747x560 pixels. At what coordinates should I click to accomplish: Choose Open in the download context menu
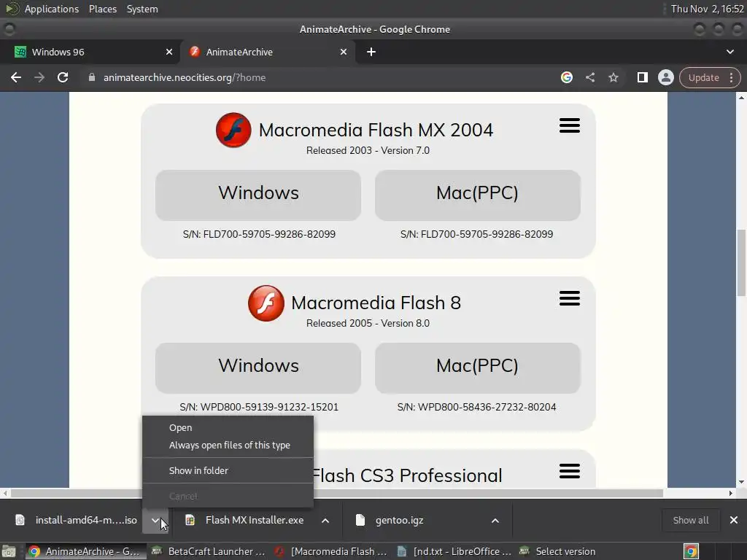point(228,427)
